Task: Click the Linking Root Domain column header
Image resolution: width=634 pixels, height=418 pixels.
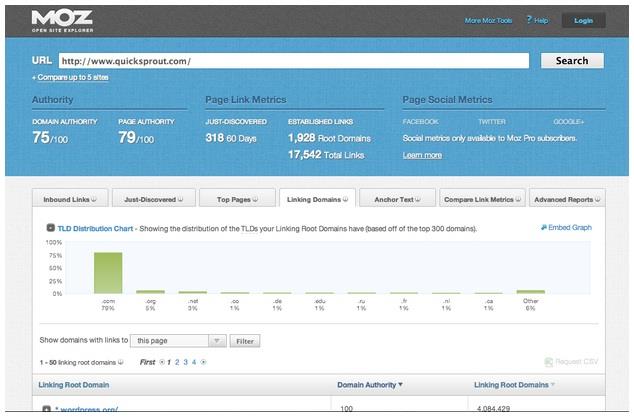Action: pos(74,385)
